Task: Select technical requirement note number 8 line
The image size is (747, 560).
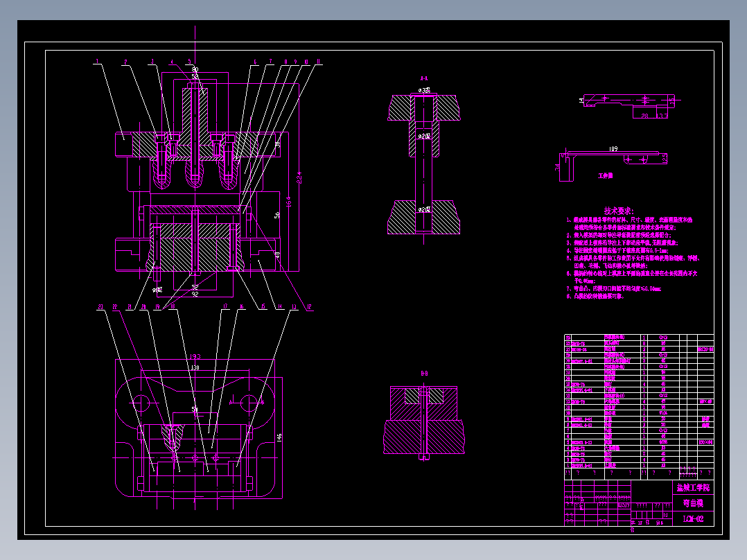Action: [595, 296]
